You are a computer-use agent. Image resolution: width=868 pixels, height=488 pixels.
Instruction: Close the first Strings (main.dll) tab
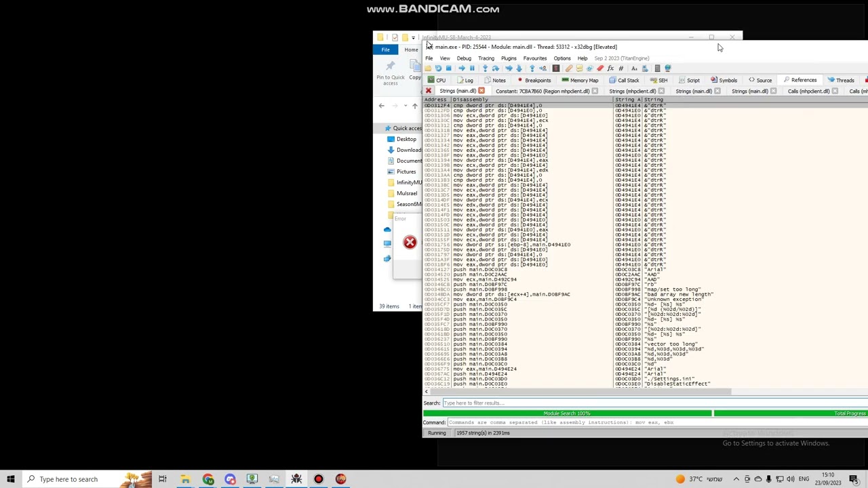click(481, 91)
